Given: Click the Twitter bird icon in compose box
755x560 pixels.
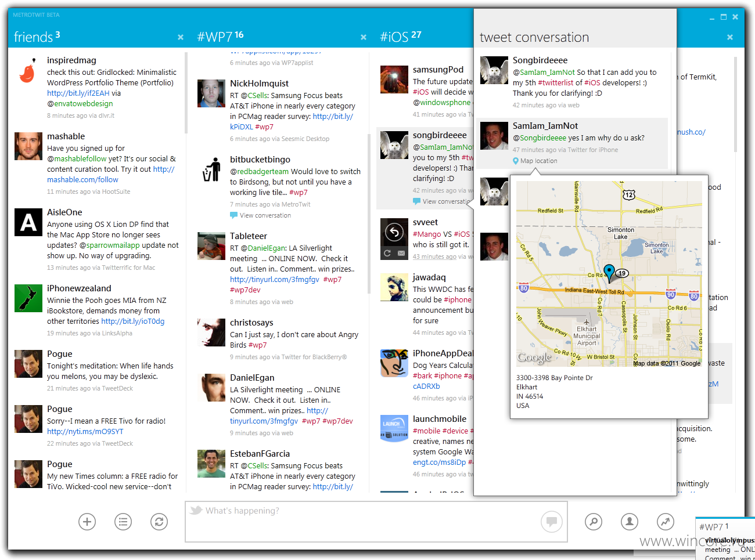Looking at the screenshot, I should pos(196,510).
